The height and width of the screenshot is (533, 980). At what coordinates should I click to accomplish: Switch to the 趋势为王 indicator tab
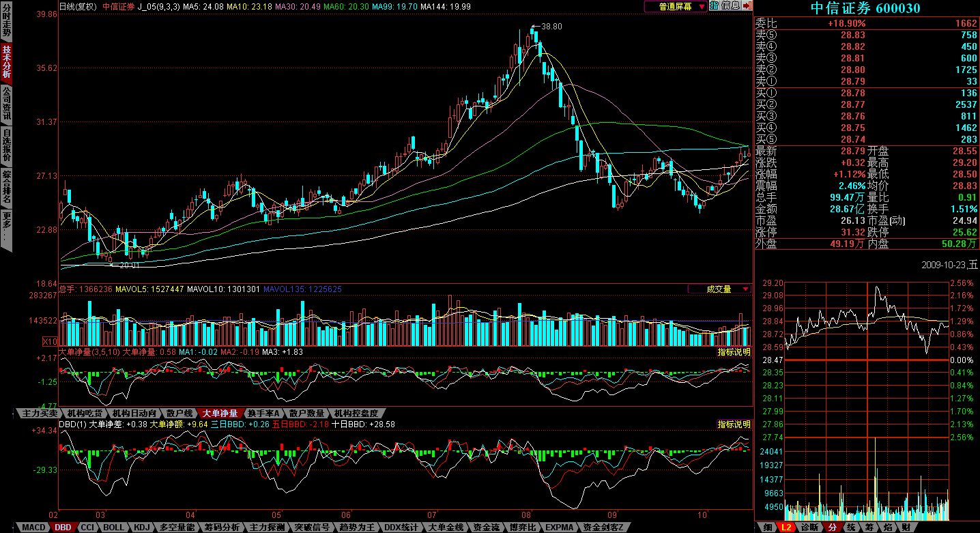point(357,528)
